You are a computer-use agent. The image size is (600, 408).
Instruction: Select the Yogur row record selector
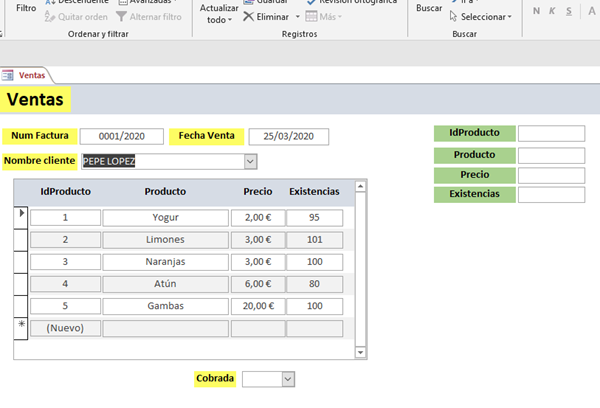pos(21,217)
